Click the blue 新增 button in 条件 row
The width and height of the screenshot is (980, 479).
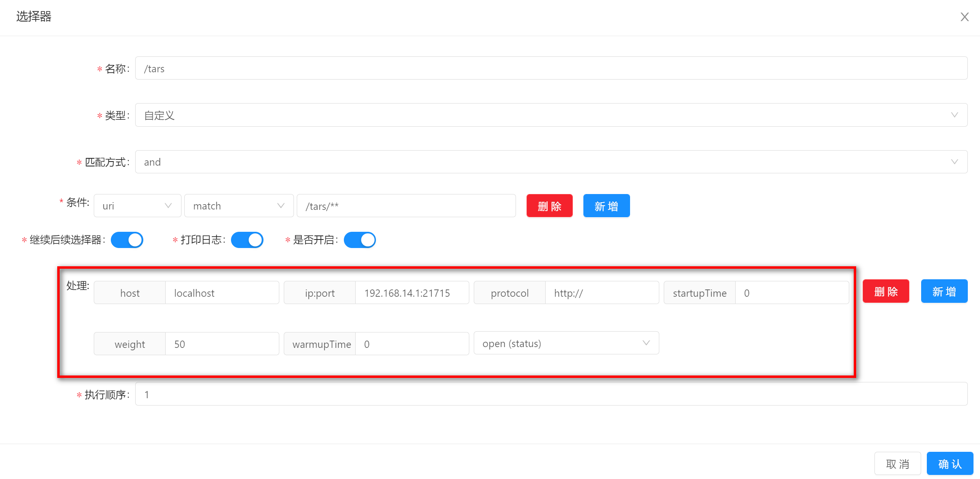click(606, 206)
